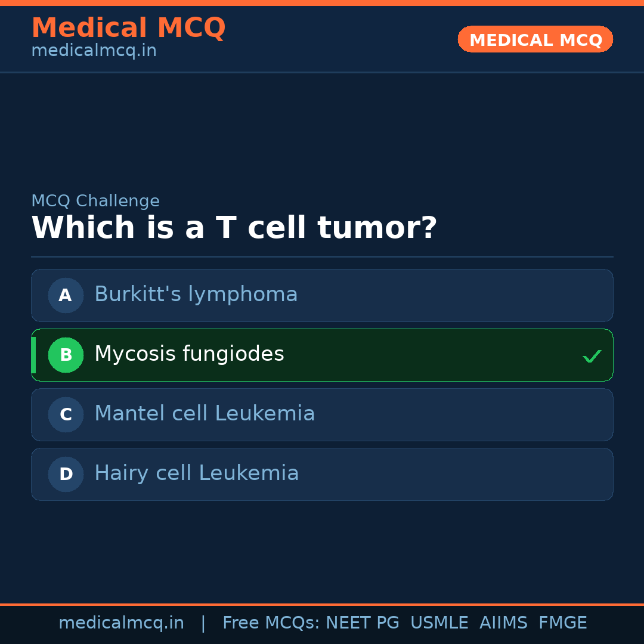Click the AIIMS text in footer
644x644 pixels.
point(503,623)
